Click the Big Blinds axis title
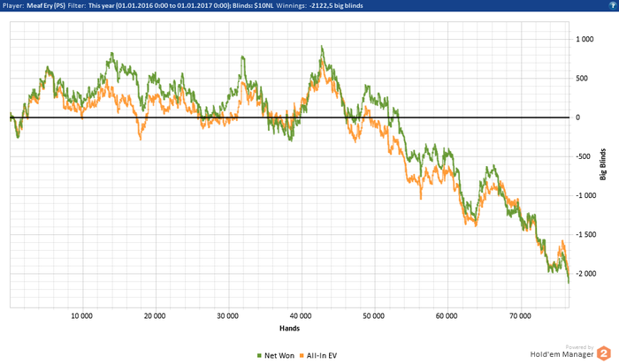Screen dimensions: 619x364 [x=603, y=164]
